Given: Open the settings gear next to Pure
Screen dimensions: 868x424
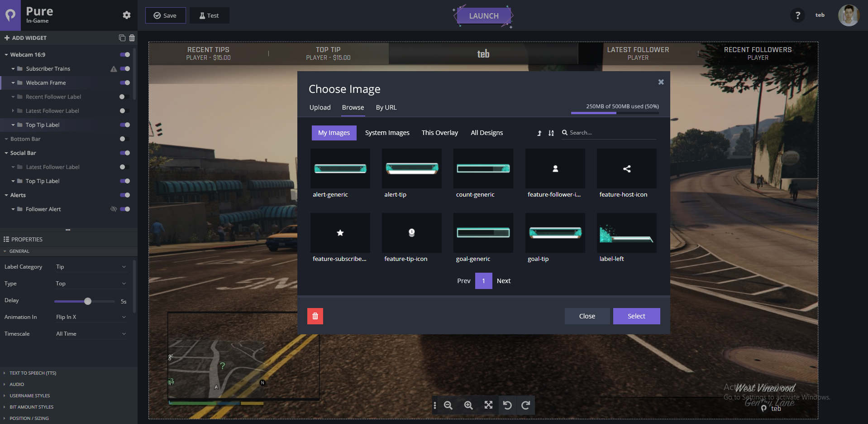Looking at the screenshot, I should (x=127, y=15).
